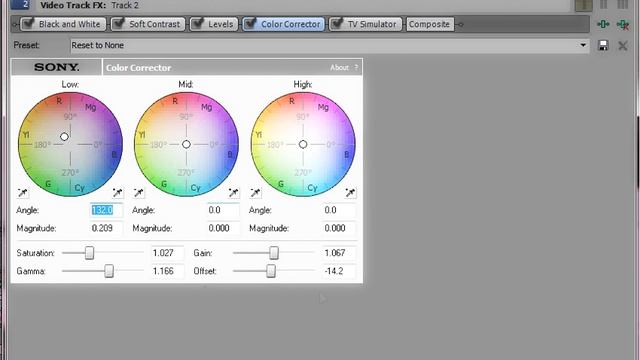This screenshot has width=640, height=360.
Task: Remove selected plug-in from chain
Action: click(x=623, y=24)
